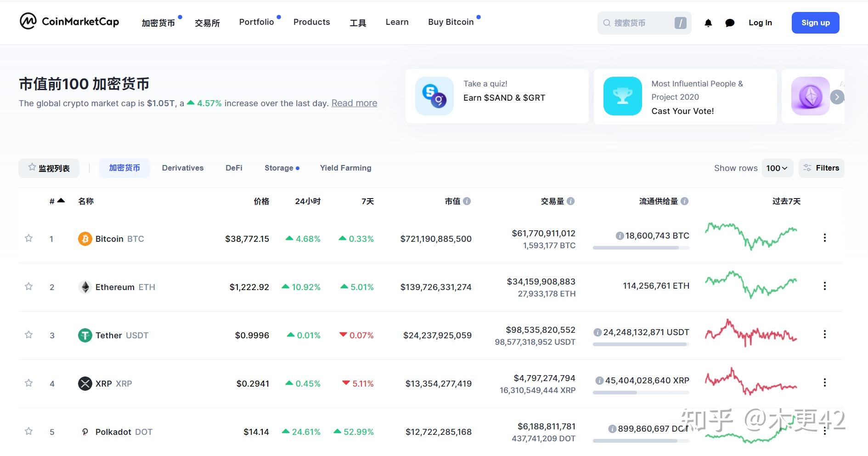Advance the promo carousel with arrow
The image size is (868, 456).
point(837,97)
